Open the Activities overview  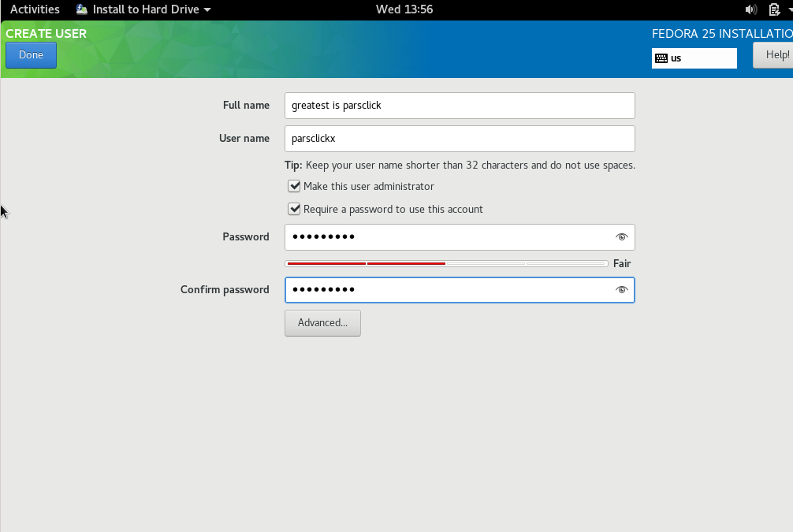(x=35, y=9)
